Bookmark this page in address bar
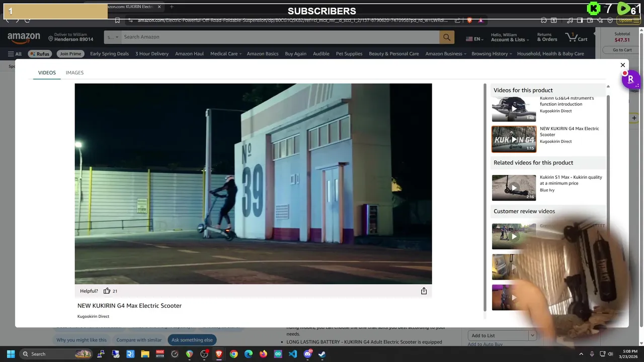 tap(117, 20)
